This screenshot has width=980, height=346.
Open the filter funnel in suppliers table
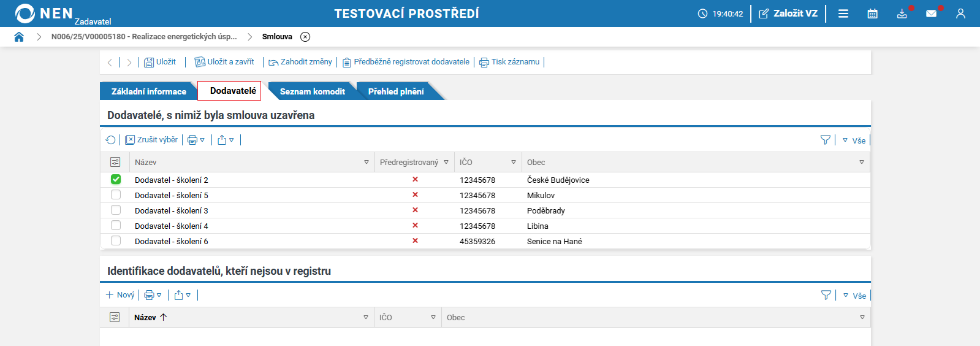tap(825, 140)
